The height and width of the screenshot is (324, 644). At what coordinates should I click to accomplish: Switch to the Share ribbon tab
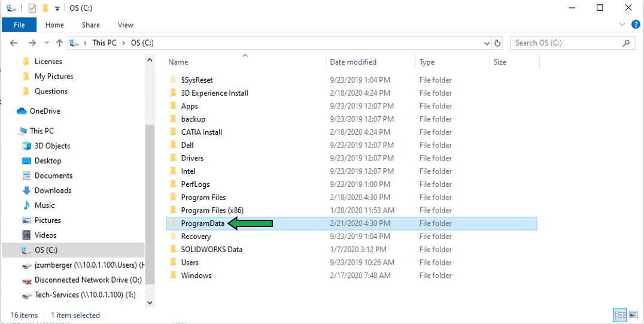tap(91, 25)
